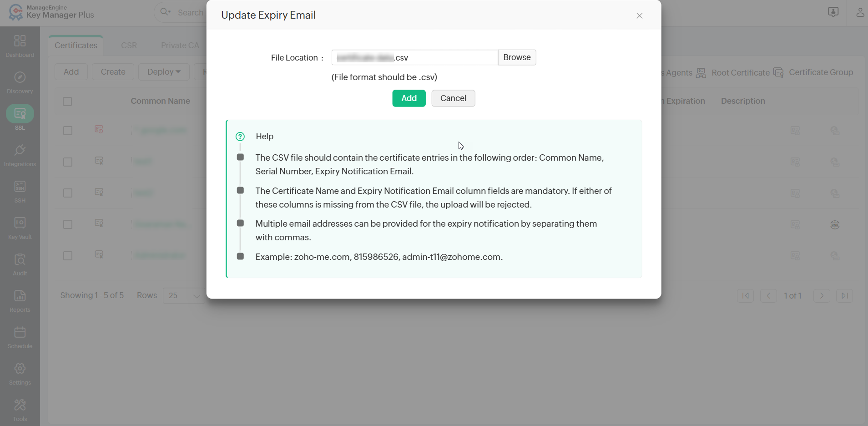
Task: Check the first certificate row checkbox
Action: pos(67,130)
